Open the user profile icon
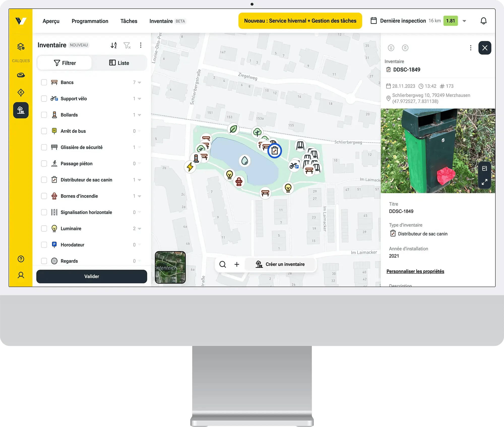Image resolution: width=504 pixels, height=427 pixels. click(21, 275)
